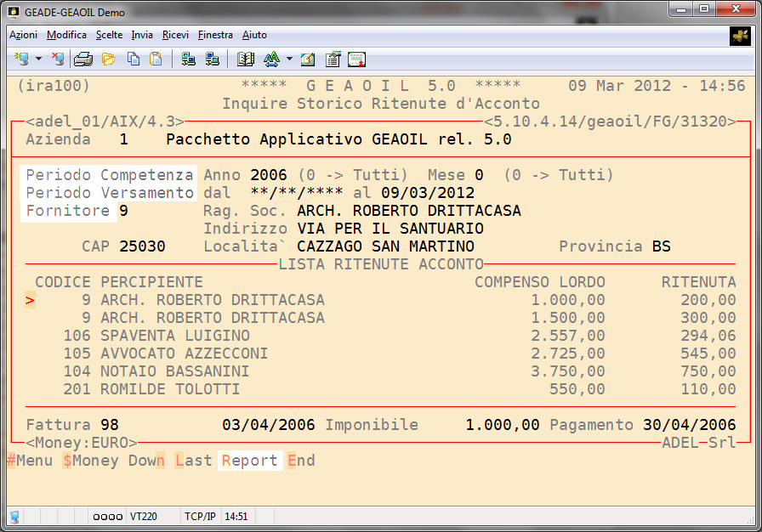Screen dimensions: 762x532
Task: Click the open folder toolbar icon
Action: point(108,59)
